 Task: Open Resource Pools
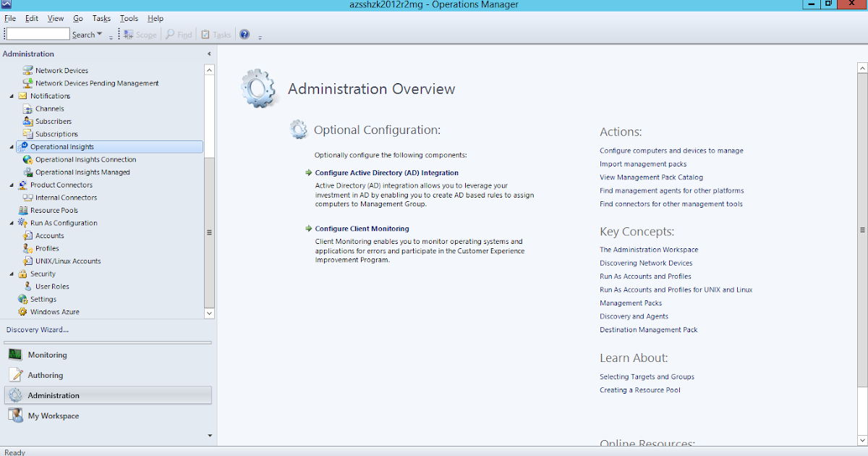pos(53,210)
